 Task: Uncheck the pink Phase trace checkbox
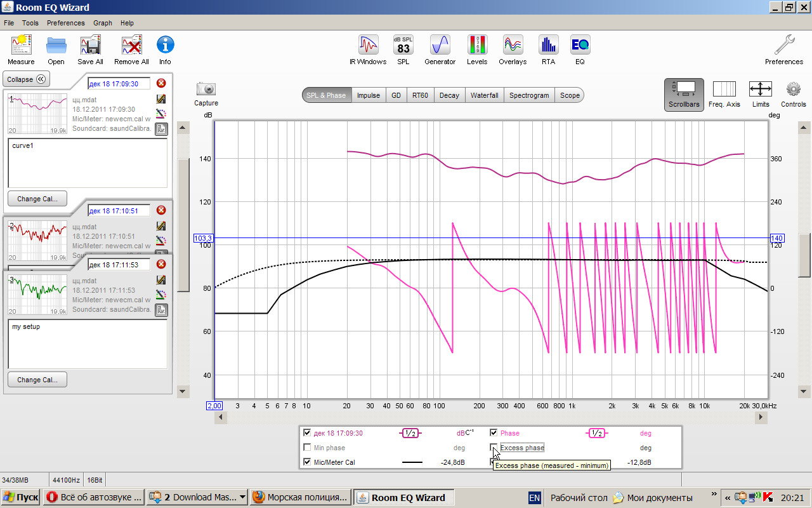tap(494, 433)
